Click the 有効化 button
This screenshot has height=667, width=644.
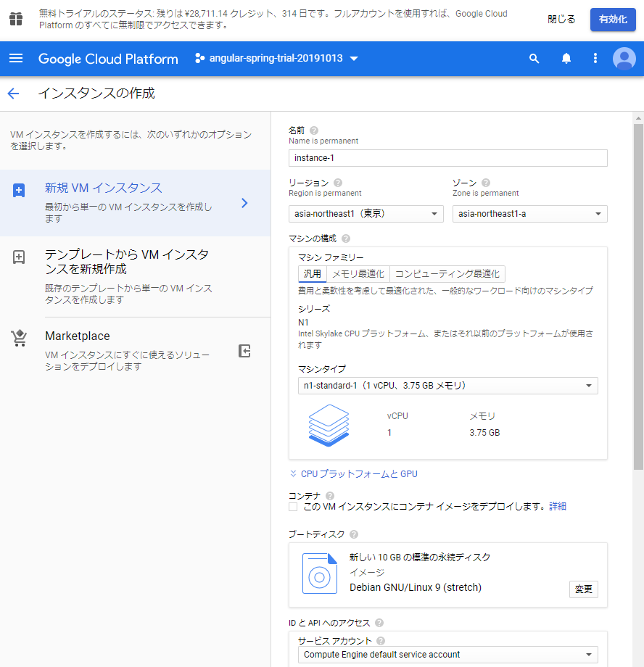[x=613, y=19]
